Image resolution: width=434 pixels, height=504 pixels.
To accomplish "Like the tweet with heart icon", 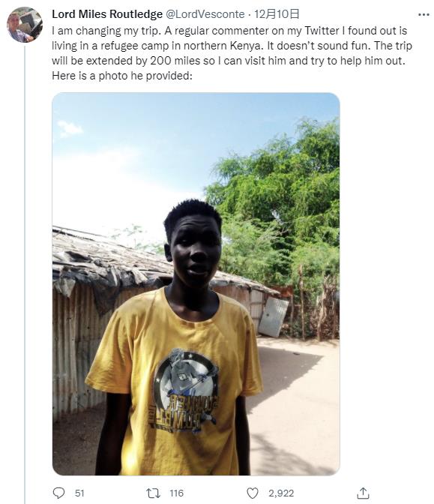I will pyautogui.click(x=252, y=493).
